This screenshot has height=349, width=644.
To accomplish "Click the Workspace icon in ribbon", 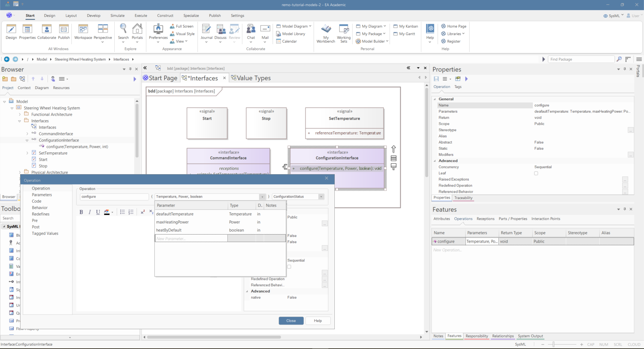I will 83,30.
